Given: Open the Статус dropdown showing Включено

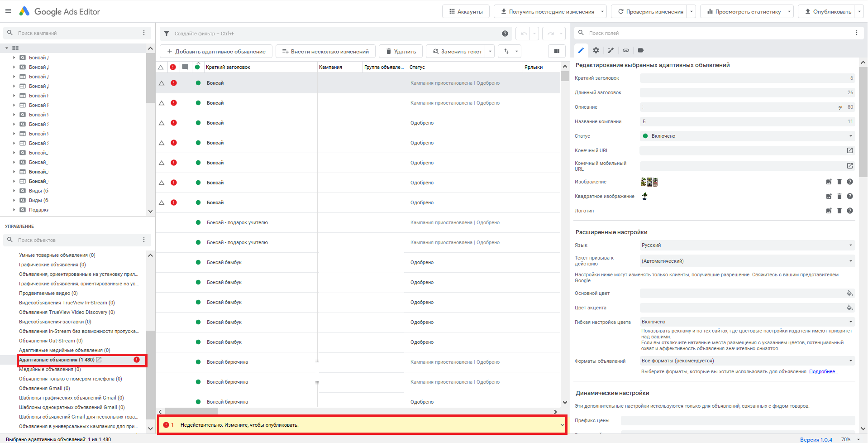Looking at the screenshot, I should pos(747,136).
